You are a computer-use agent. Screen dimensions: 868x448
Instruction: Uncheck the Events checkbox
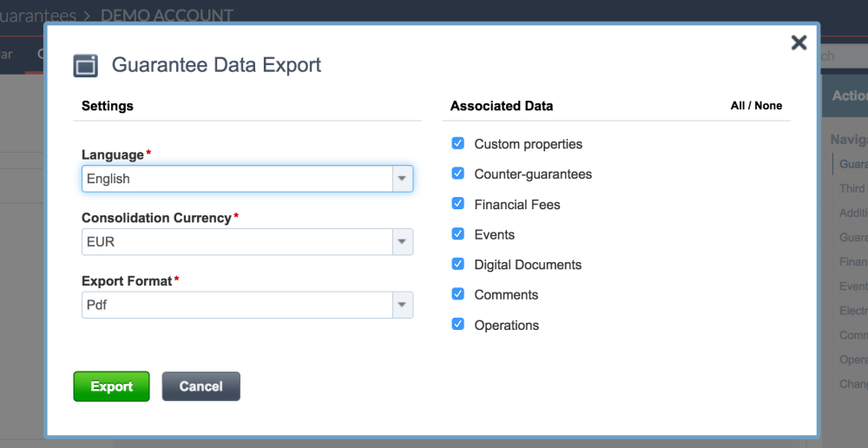click(x=457, y=234)
